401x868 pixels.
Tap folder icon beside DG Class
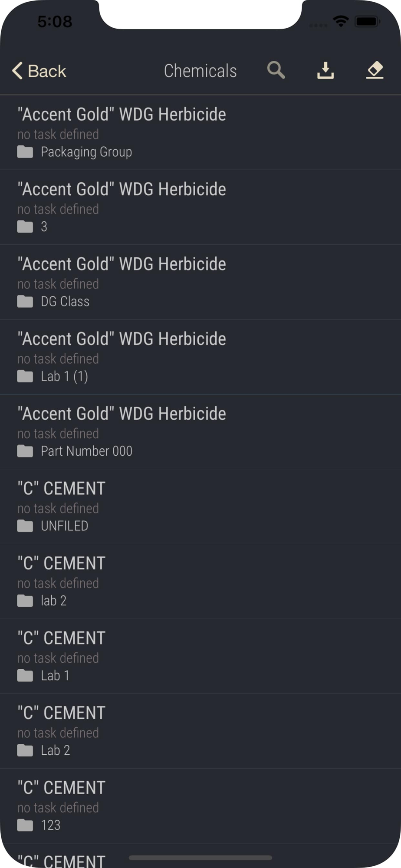click(x=25, y=302)
